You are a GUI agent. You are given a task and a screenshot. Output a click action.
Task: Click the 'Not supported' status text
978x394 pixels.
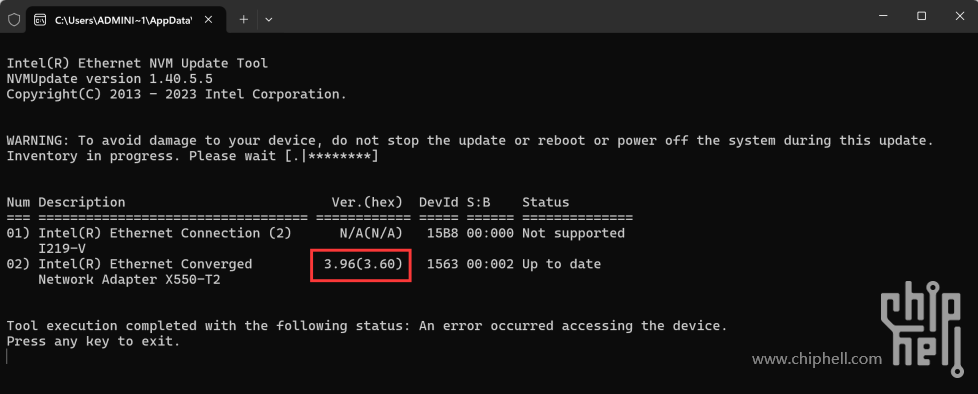click(x=573, y=233)
